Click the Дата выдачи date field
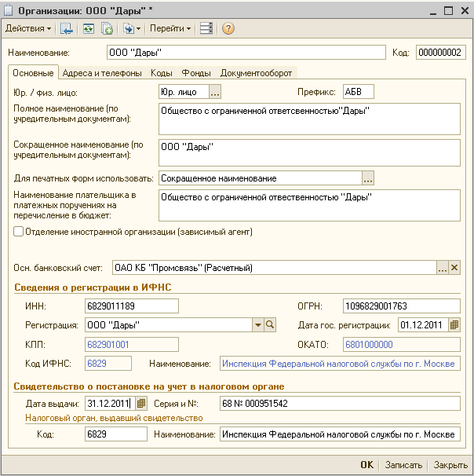Viewport: 474px width, 476px height. pyautogui.click(x=110, y=404)
